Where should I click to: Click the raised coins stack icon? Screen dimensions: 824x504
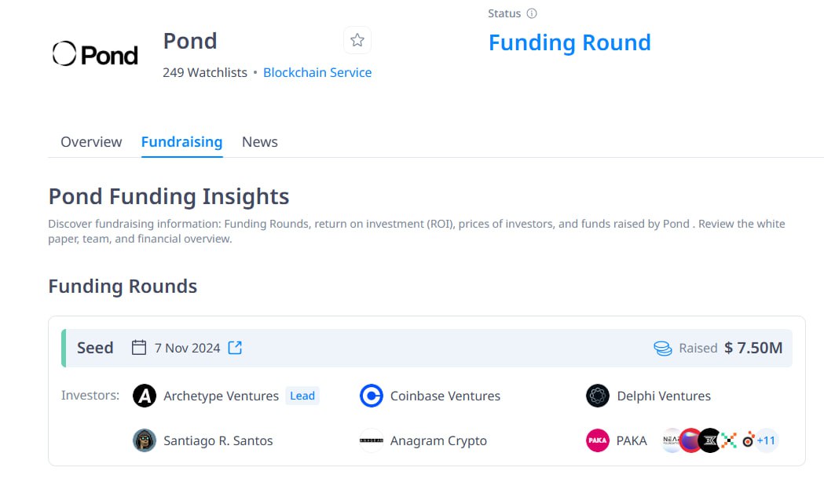point(663,348)
